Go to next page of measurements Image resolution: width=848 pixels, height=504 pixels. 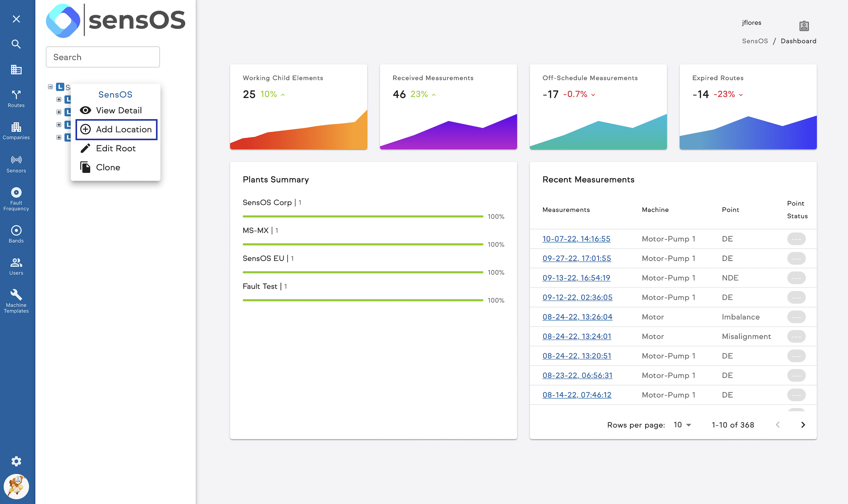click(x=803, y=425)
